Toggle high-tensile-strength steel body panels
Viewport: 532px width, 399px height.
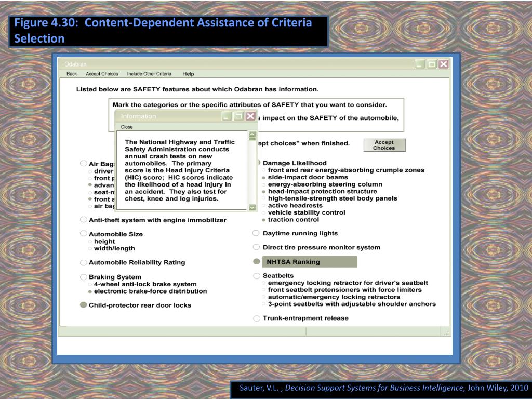(263, 198)
